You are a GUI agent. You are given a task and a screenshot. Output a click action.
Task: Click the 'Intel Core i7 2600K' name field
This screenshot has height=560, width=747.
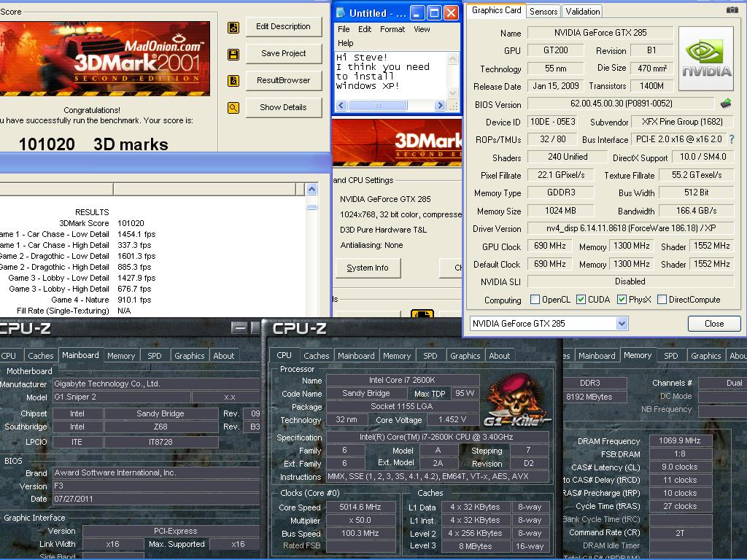402,380
